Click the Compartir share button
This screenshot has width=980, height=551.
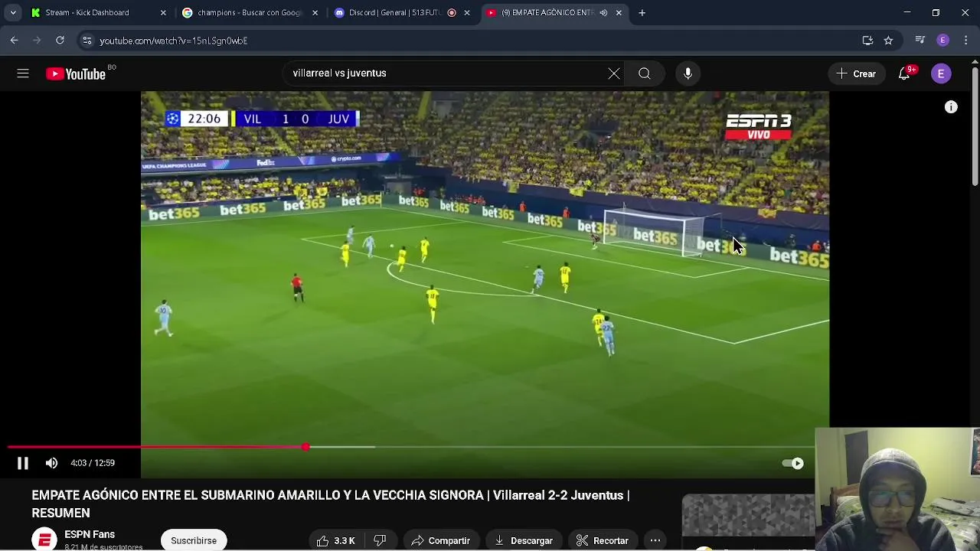[x=441, y=540]
